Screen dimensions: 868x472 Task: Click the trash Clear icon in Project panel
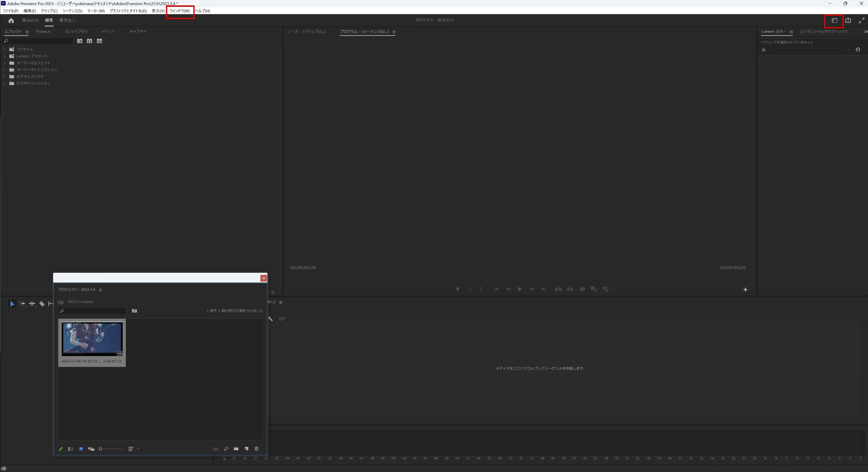256,449
